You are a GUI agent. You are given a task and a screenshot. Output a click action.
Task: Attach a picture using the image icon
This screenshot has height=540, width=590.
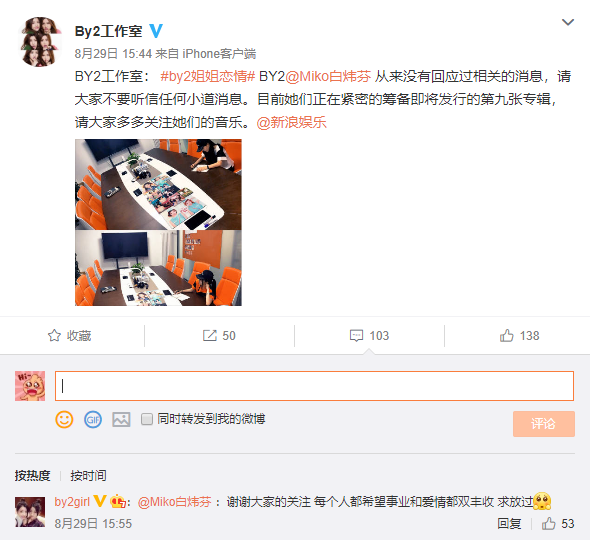(121, 420)
